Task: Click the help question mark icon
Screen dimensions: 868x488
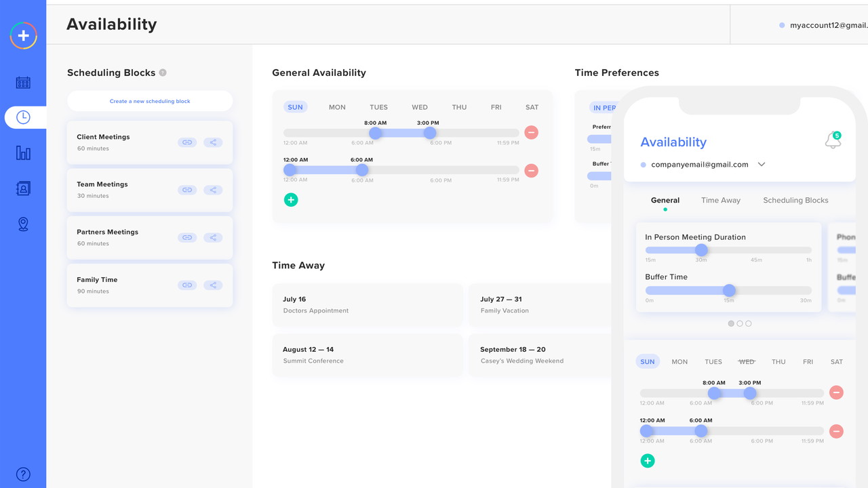Action: click(x=23, y=474)
